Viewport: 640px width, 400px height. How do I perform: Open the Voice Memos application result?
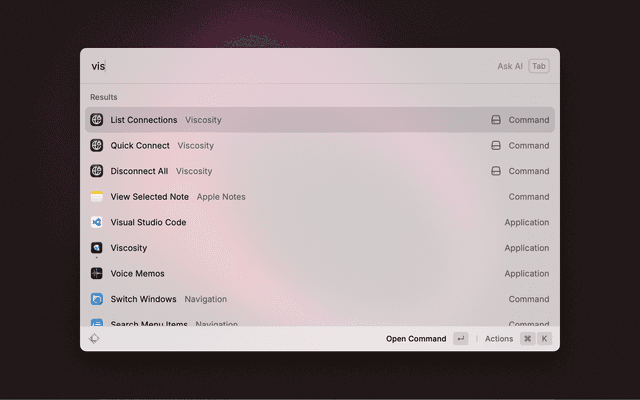[x=137, y=274]
